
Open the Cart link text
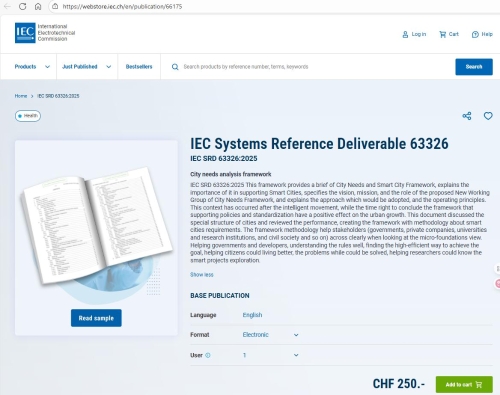453,34
